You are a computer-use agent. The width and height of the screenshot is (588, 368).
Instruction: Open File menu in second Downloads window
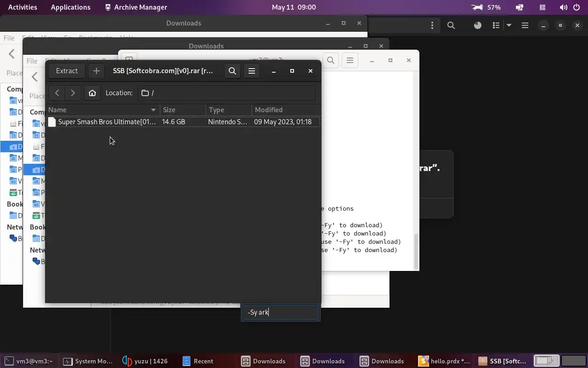tap(32, 61)
